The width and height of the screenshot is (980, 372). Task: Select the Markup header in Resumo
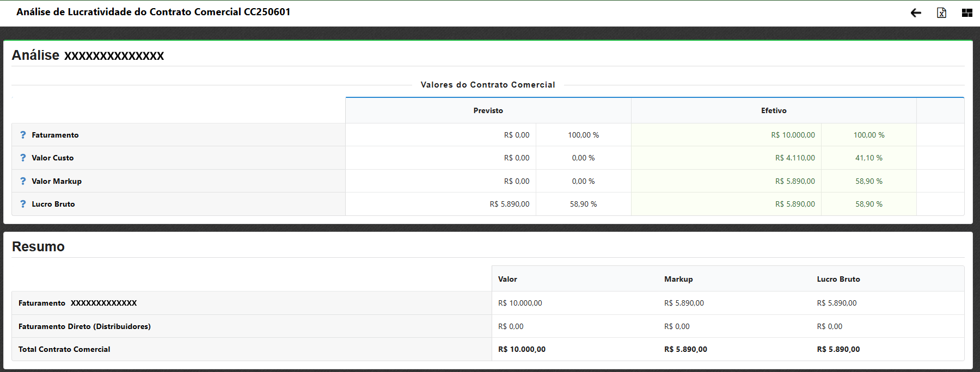click(678, 279)
